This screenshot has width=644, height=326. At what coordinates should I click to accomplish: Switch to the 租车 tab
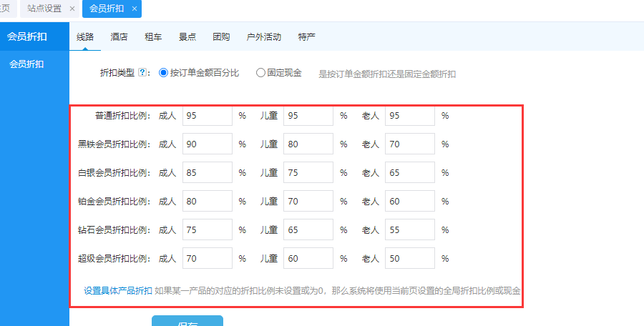(153, 36)
